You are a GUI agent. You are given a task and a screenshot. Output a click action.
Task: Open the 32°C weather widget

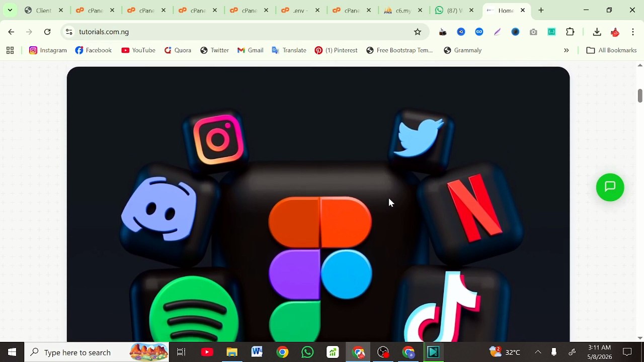click(505, 352)
